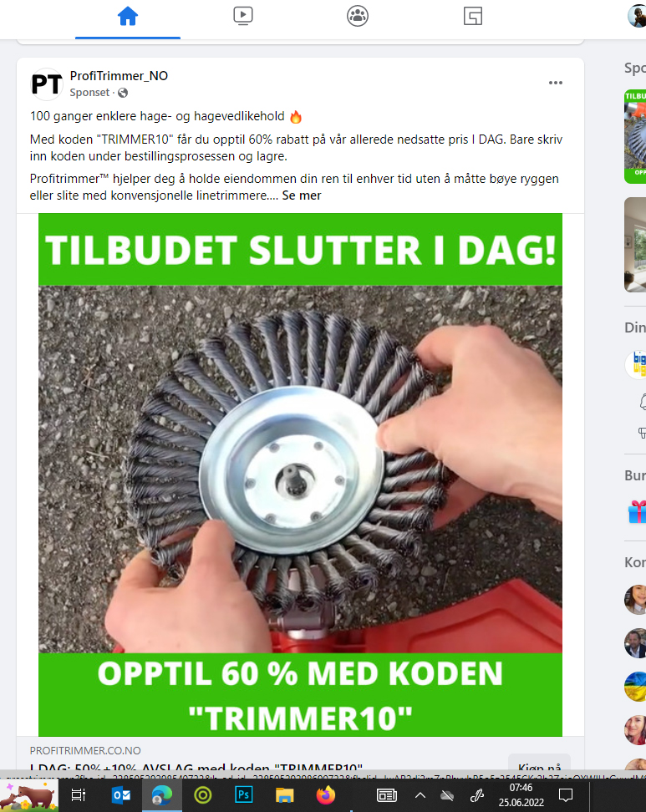Click the account profile picture at top right

[x=637, y=16]
